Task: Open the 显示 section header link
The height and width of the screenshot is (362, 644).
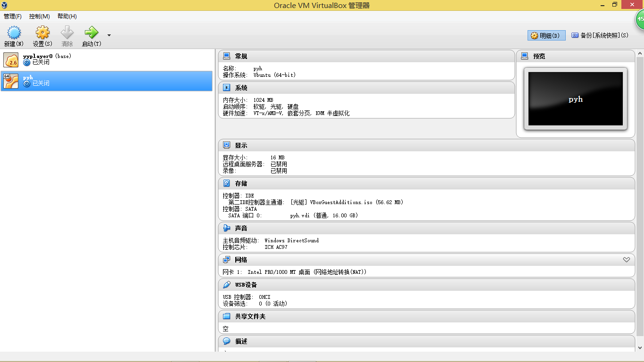Action: coord(241,145)
